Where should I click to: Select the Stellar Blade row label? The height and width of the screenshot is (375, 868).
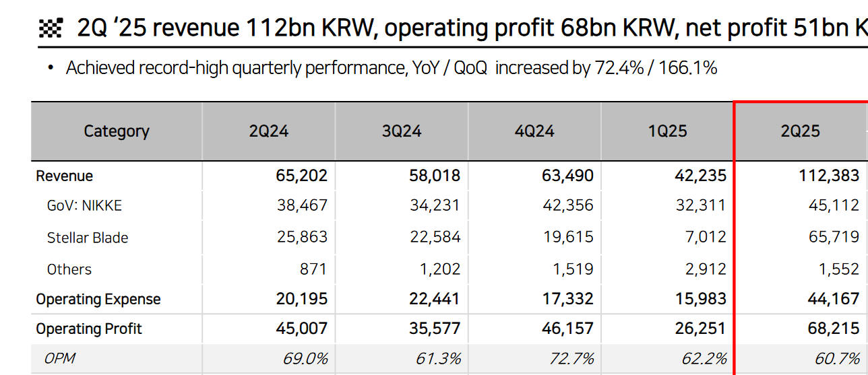pos(88,238)
